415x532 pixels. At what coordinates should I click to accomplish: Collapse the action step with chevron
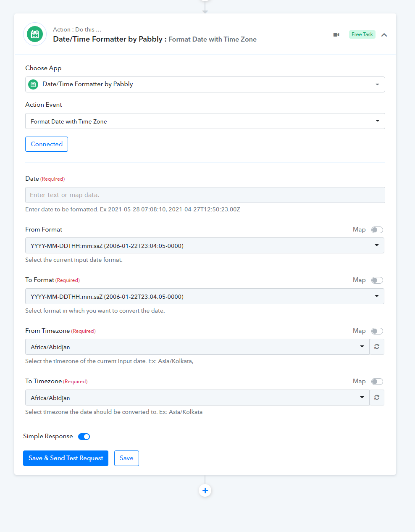pos(384,35)
